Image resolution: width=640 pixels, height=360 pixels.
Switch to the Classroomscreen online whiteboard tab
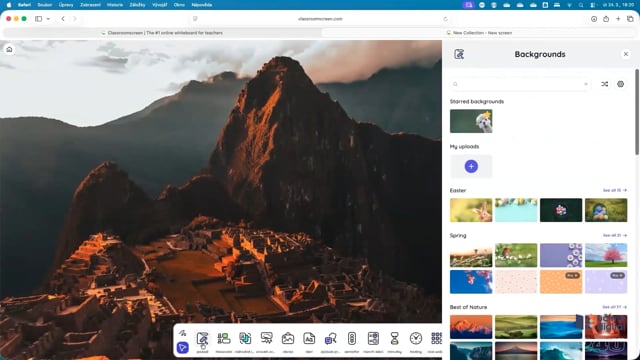(162, 33)
